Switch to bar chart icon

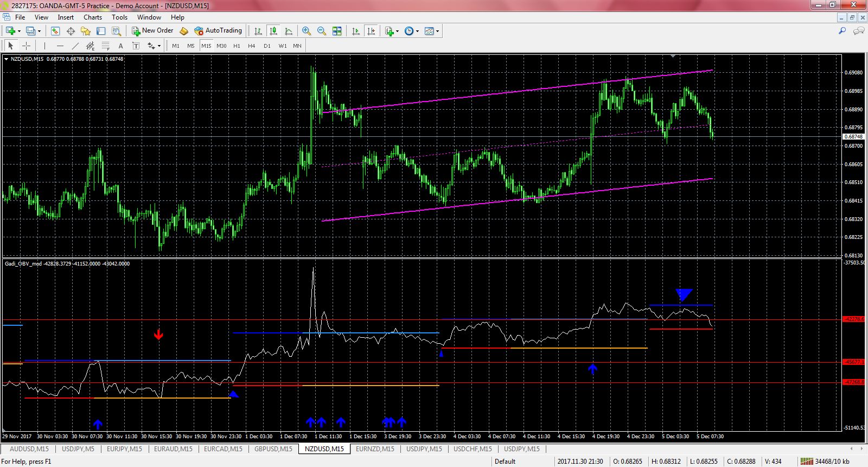[258, 31]
